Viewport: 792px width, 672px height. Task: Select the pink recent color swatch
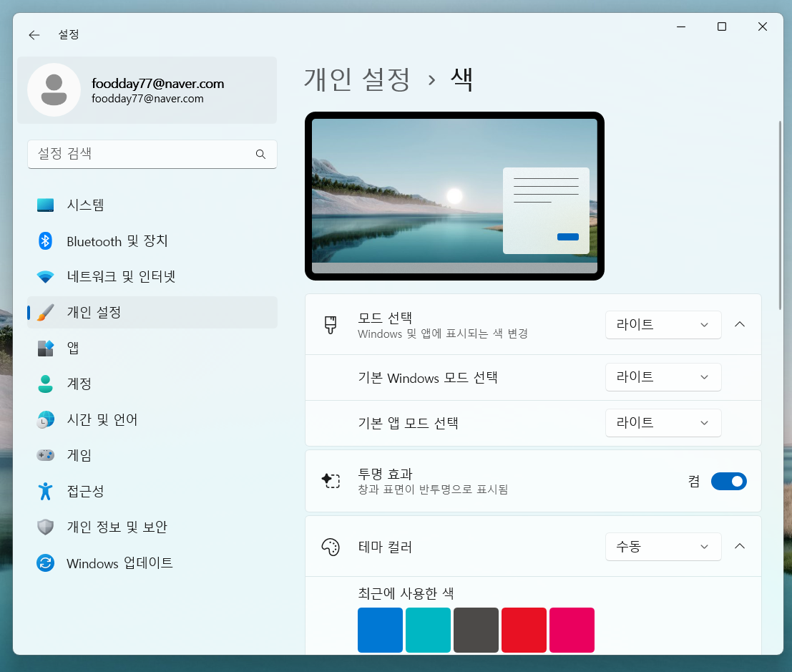(x=572, y=630)
